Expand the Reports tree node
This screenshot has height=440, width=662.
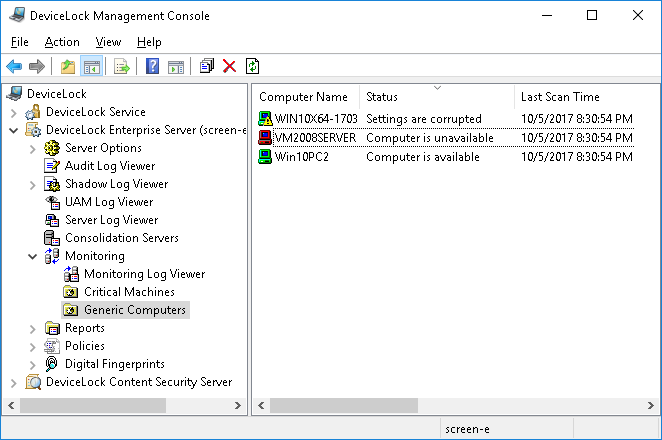[32, 328]
